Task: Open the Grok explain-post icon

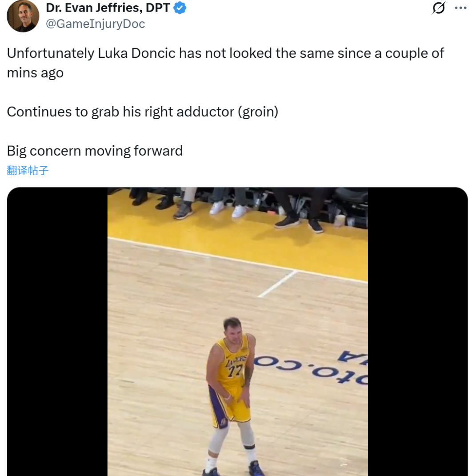Action: pos(439,8)
